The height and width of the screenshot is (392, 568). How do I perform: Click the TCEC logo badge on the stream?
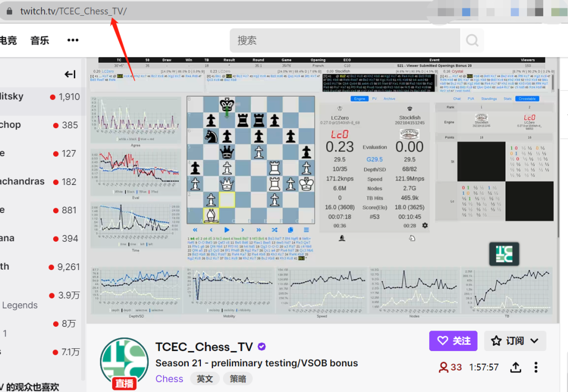point(504,254)
